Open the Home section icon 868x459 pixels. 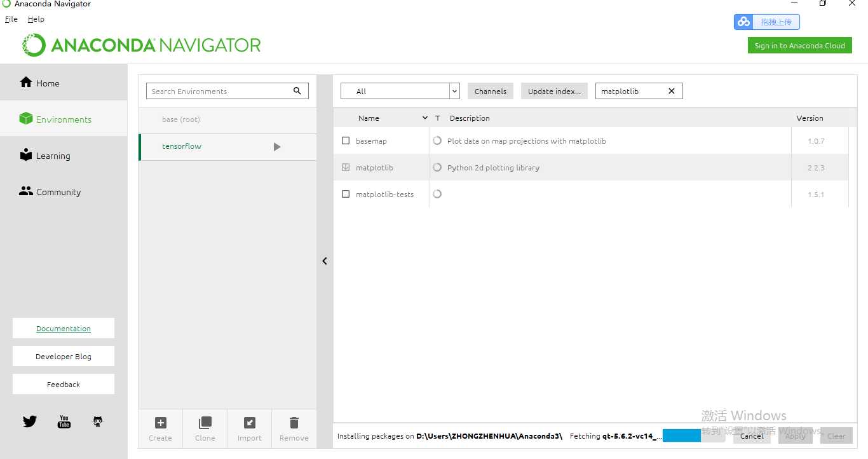[26, 82]
